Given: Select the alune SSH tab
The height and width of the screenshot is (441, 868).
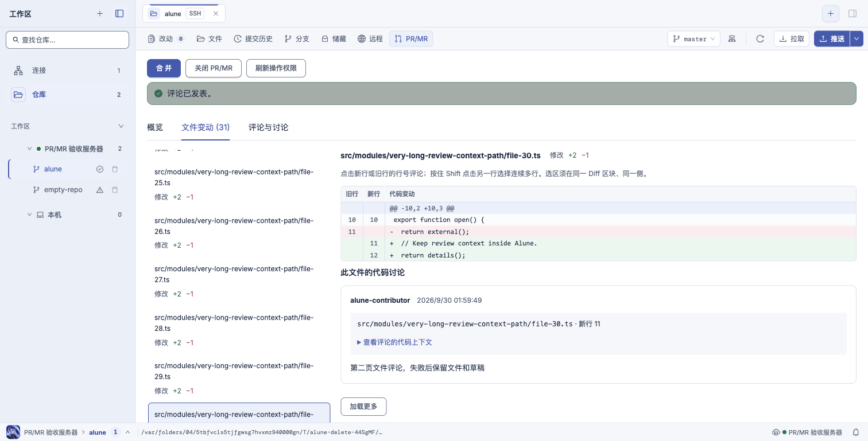Looking at the screenshot, I should [184, 14].
